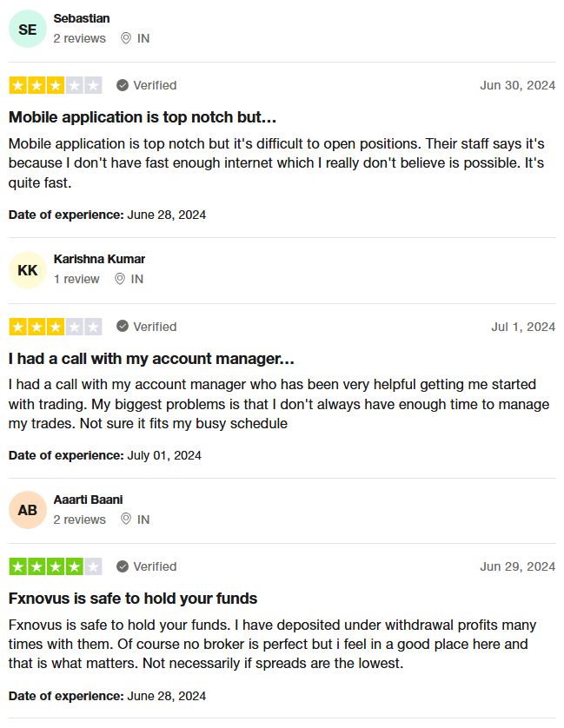
Task: Open Karishna Kumar's profile name
Action: tap(99, 259)
